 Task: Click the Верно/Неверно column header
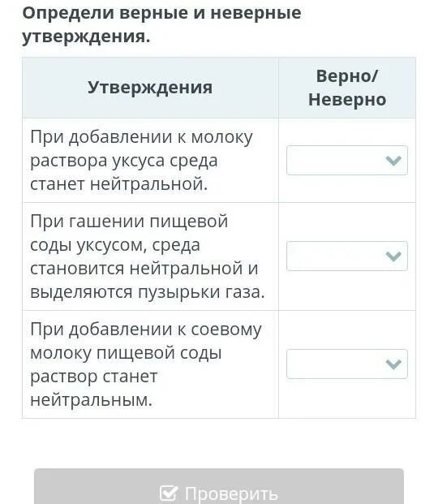347,88
